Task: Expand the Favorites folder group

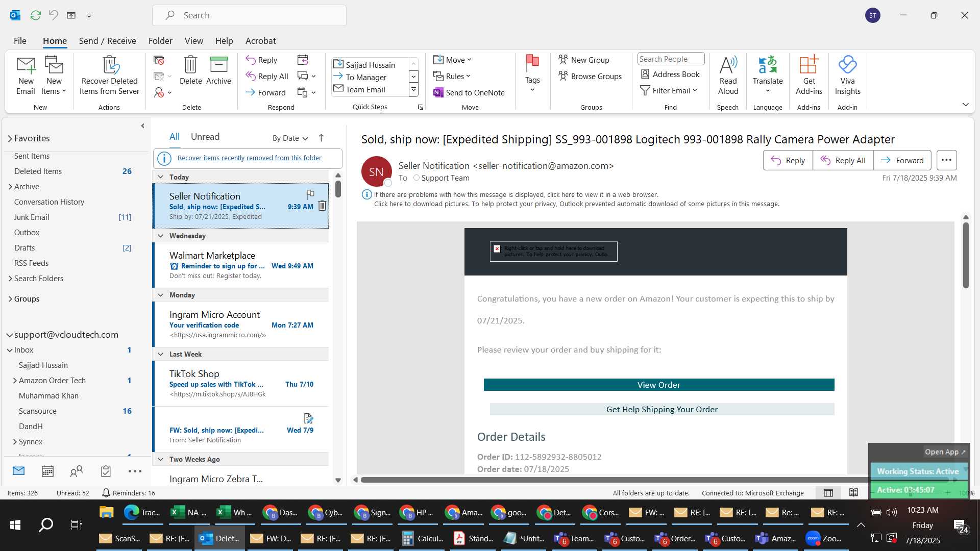Action: pyautogui.click(x=10, y=138)
